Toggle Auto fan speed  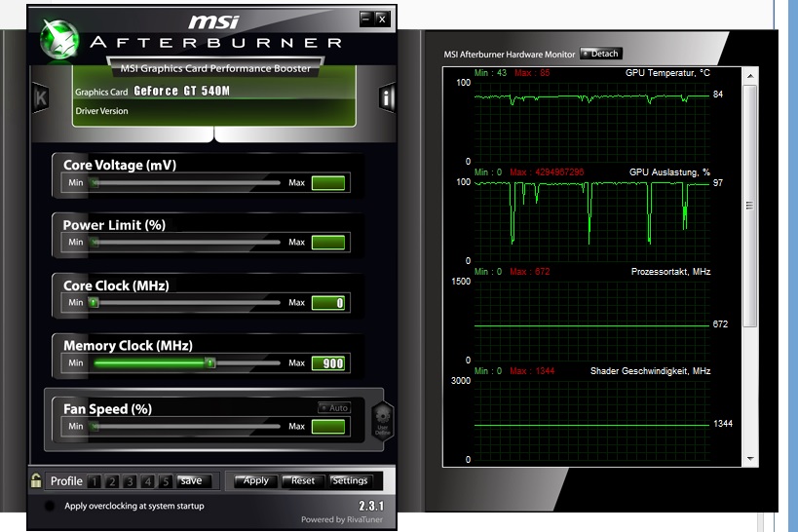334,408
